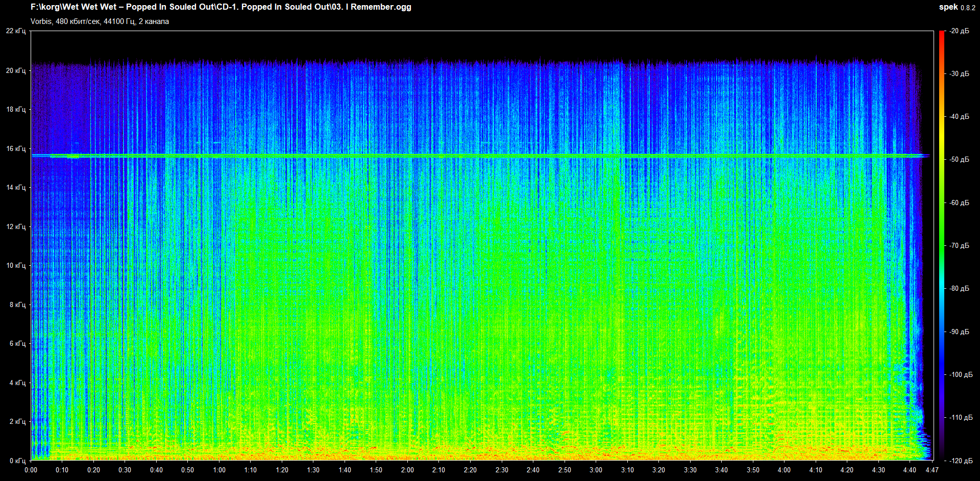
Task: Select the 10 кГц frequency axis label
Action: 16,266
